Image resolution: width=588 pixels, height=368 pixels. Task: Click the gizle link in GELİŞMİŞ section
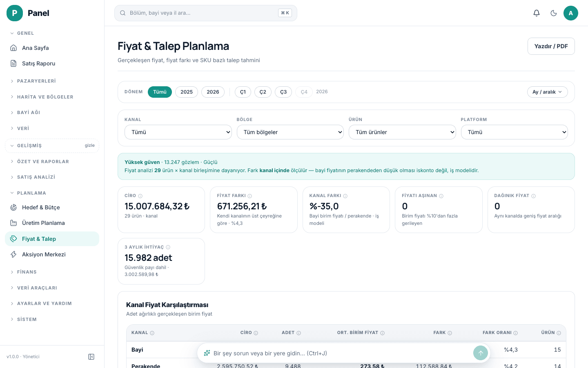click(x=90, y=146)
